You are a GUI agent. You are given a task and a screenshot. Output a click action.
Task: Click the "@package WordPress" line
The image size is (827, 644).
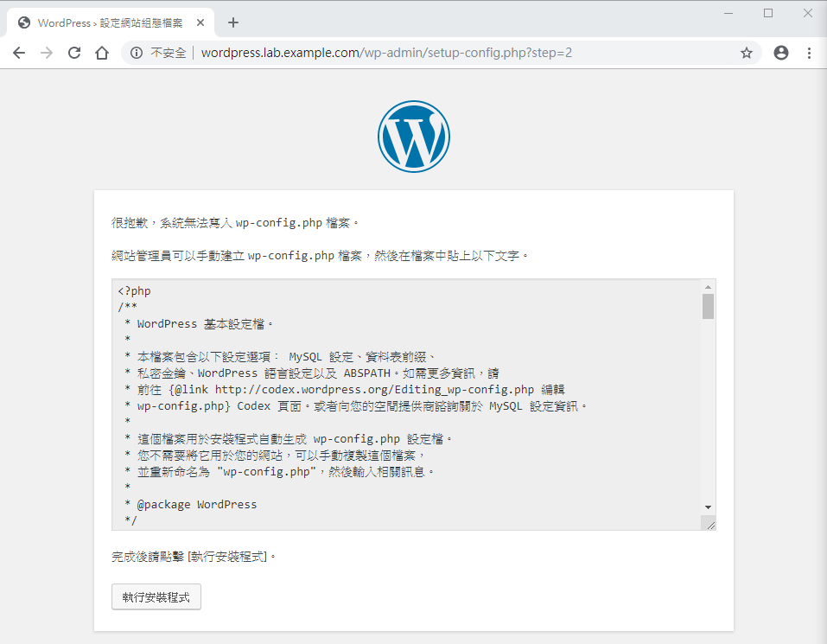pyautogui.click(x=197, y=505)
